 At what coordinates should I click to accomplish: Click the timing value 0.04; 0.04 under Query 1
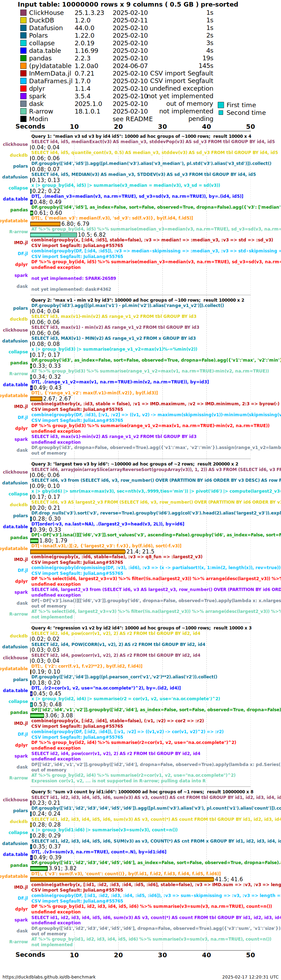point(45,147)
